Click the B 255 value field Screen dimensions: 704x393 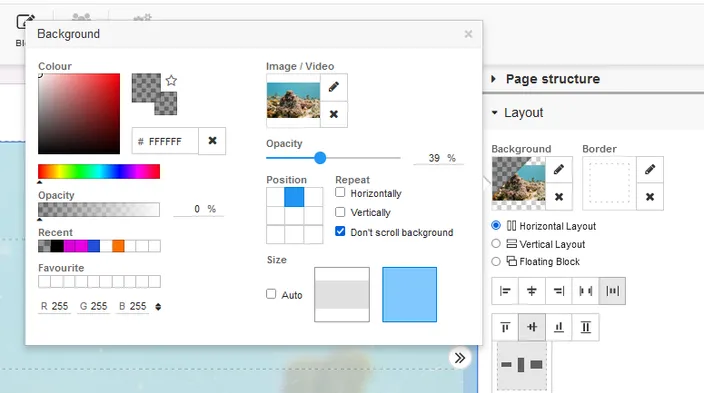(132, 307)
